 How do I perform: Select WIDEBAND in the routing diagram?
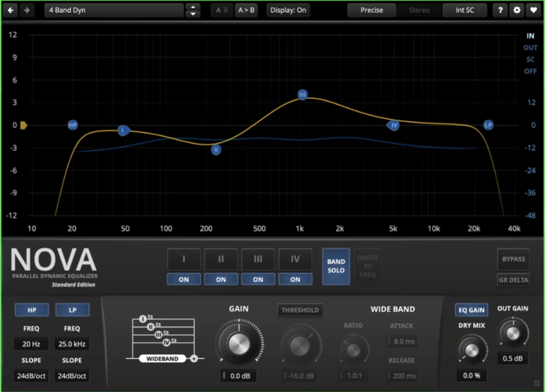[x=162, y=359]
